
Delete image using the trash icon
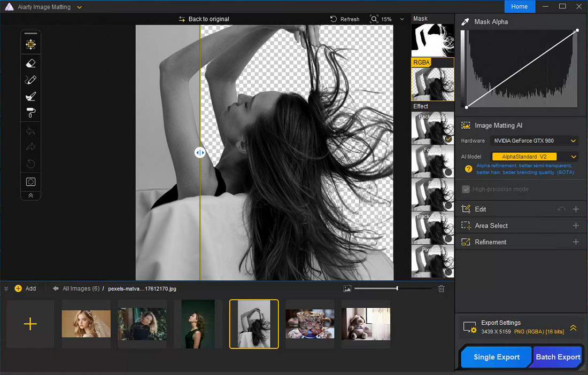pyautogui.click(x=441, y=288)
